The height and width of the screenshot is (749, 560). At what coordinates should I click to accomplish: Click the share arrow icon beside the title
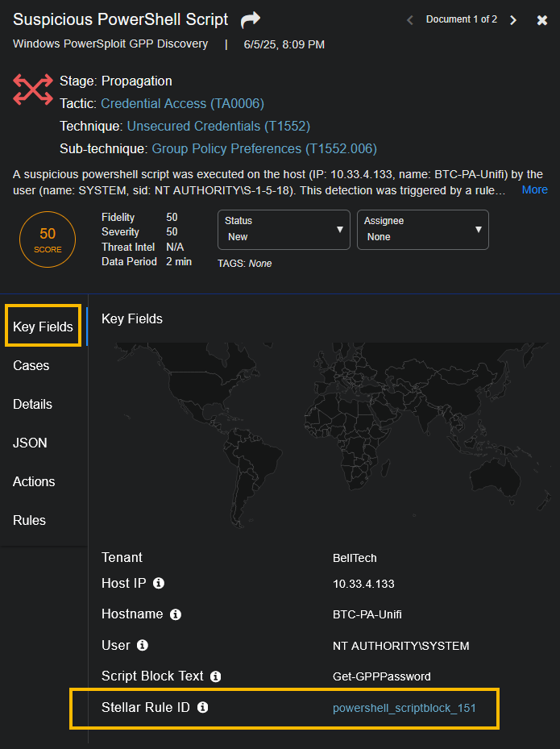[251, 19]
